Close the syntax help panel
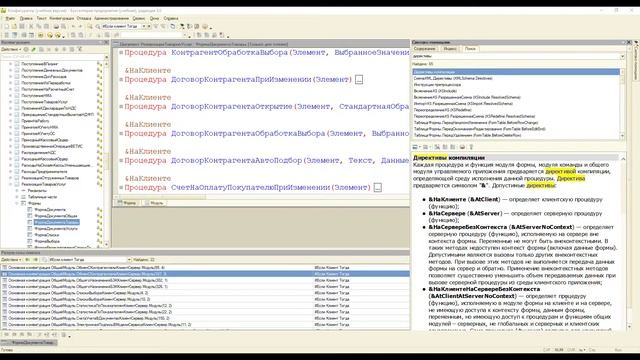640x360 pixels. click(x=629, y=42)
